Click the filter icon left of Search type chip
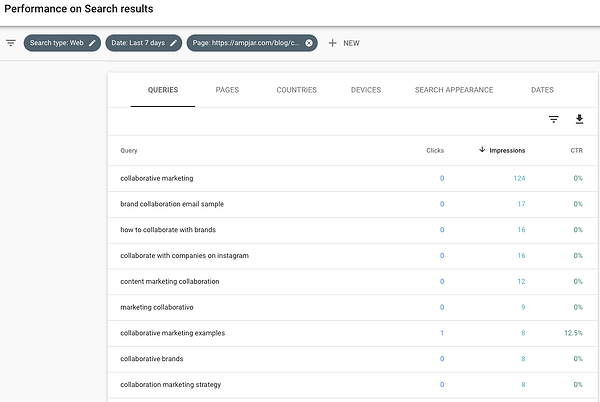The width and height of the screenshot is (600, 402). point(10,43)
